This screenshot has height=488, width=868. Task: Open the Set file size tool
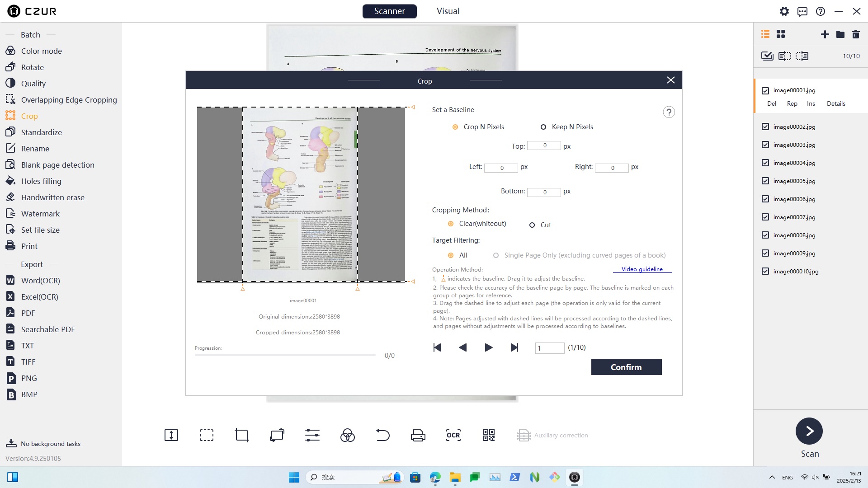[39, 230]
